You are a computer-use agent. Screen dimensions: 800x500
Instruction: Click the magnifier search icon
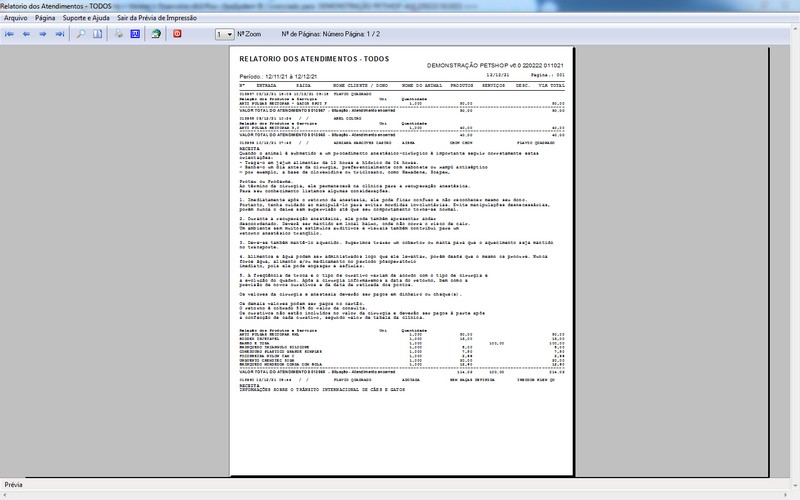click(x=81, y=34)
